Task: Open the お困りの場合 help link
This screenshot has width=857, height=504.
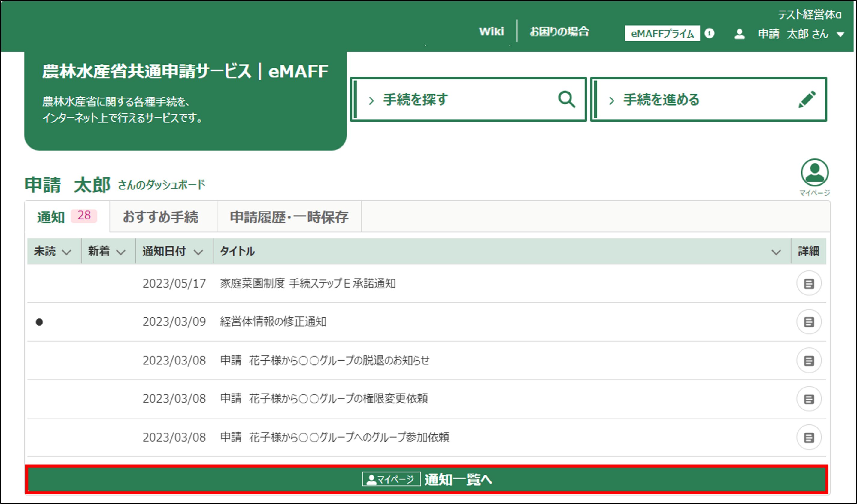Action: pyautogui.click(x=559, y=32)
